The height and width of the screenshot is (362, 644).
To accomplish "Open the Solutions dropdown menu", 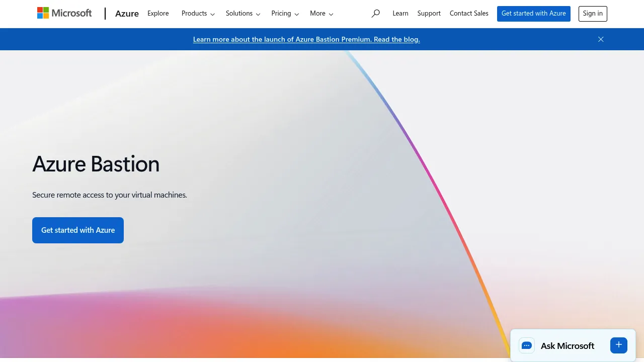I will 243,14.
